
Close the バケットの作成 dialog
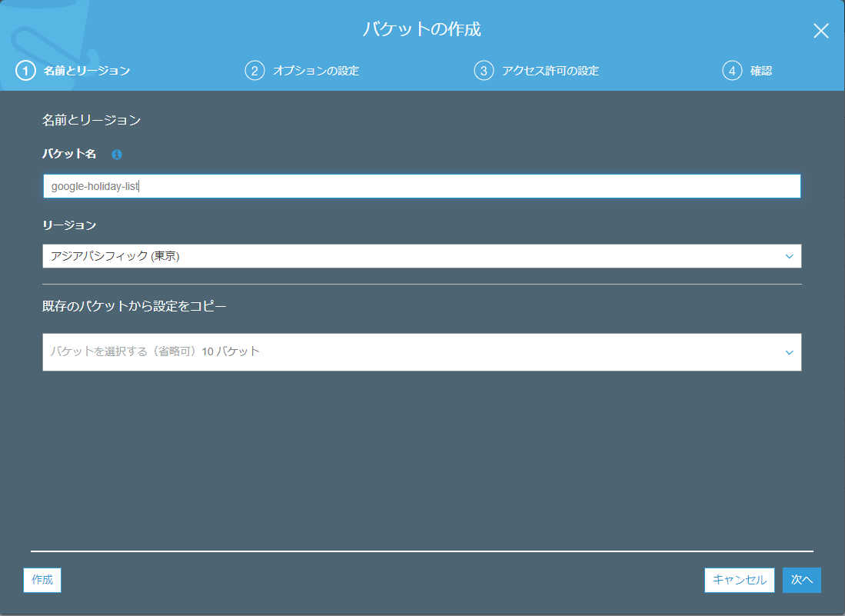(820, 31)
